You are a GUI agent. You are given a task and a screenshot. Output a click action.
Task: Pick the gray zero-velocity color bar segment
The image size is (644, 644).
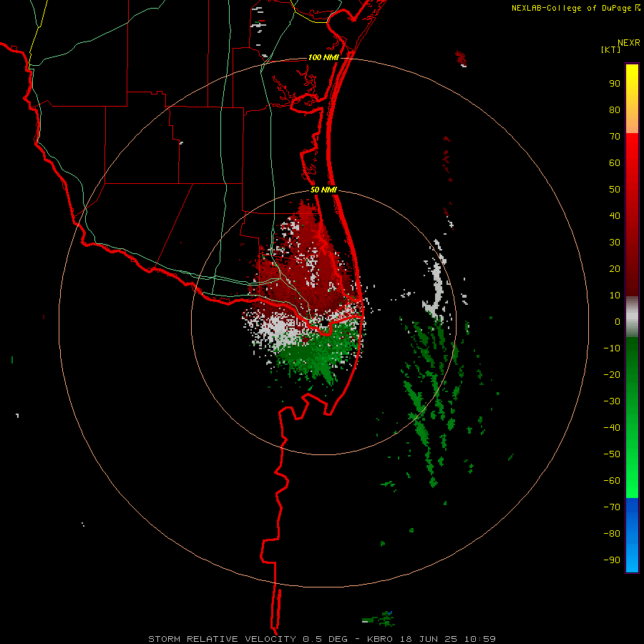pos(632,317)
